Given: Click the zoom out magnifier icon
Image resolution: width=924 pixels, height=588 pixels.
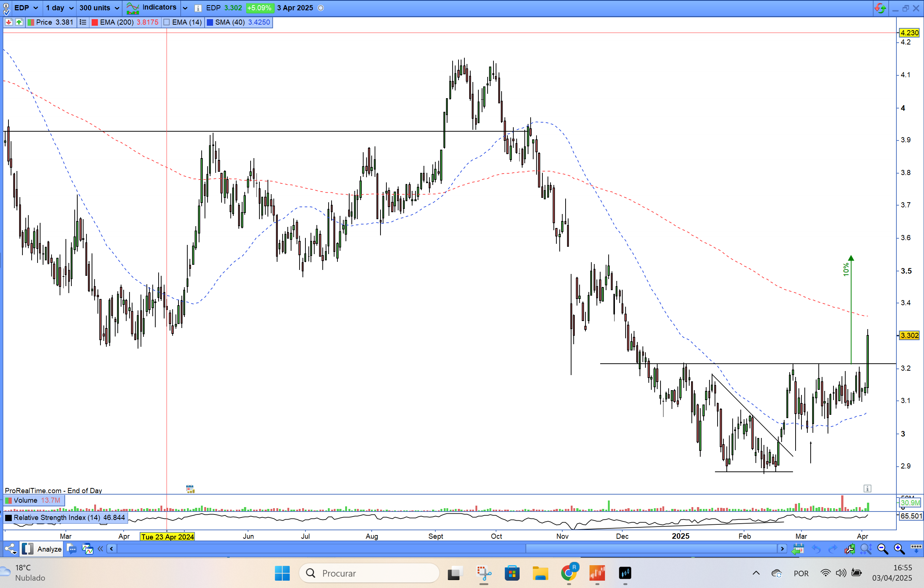Looking at the screenshot, I should (x=882, y=549).
